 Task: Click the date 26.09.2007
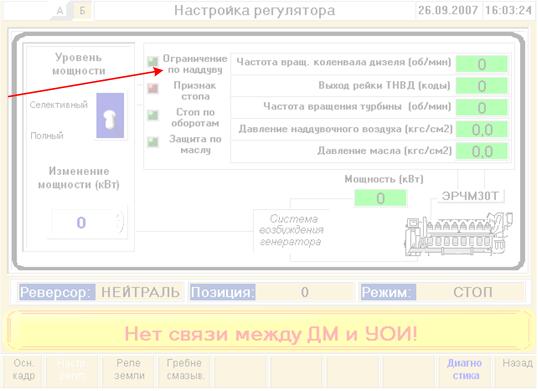coord(447,10)
